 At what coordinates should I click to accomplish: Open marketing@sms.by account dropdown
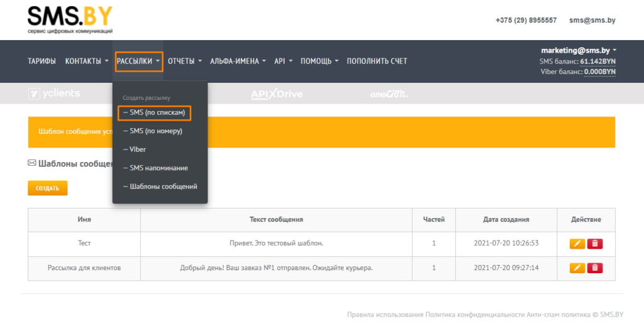[x=579, y=50]
